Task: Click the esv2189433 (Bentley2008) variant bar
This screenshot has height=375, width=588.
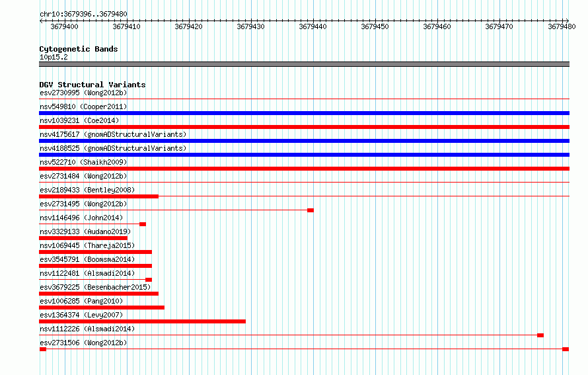Action: click(98, 196)
